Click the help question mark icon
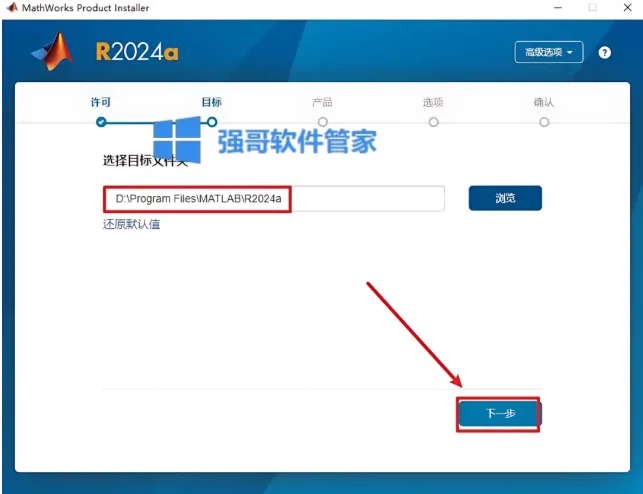 point(604,52)
